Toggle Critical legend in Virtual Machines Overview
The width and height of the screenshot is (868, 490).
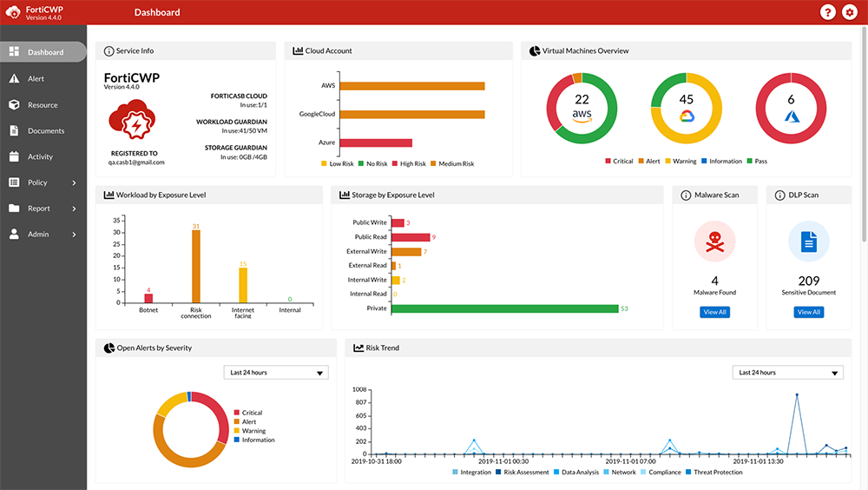point(619,161)
